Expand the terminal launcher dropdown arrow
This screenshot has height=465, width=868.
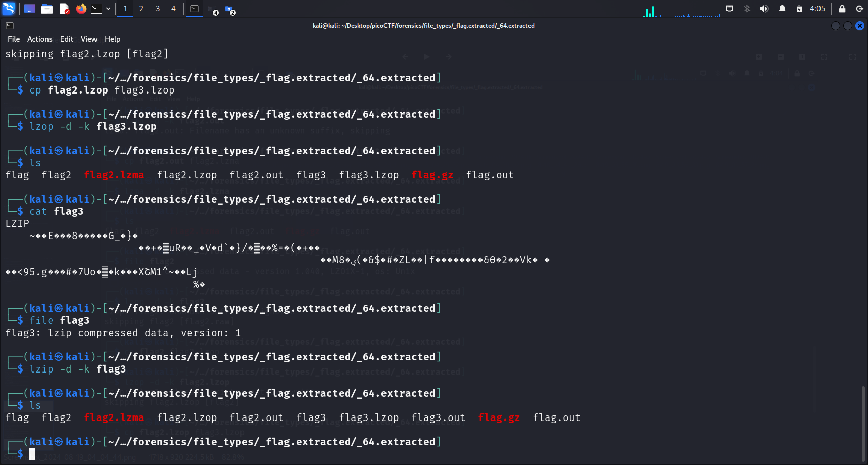point(108,9)
